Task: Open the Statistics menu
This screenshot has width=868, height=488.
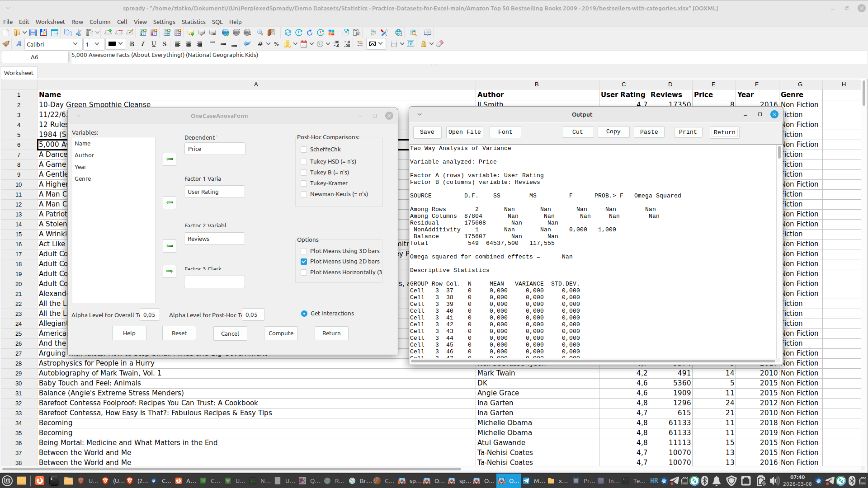Action: [x=193, y=22]
